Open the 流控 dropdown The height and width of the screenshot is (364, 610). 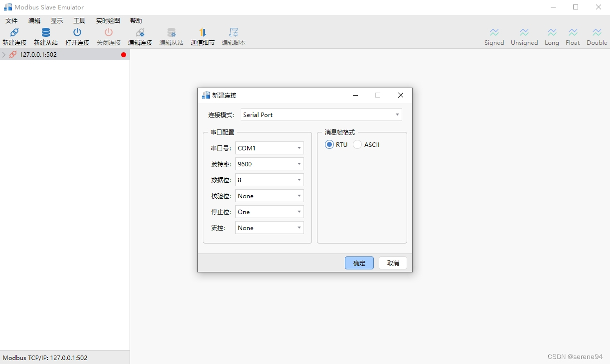click(270, 228)
